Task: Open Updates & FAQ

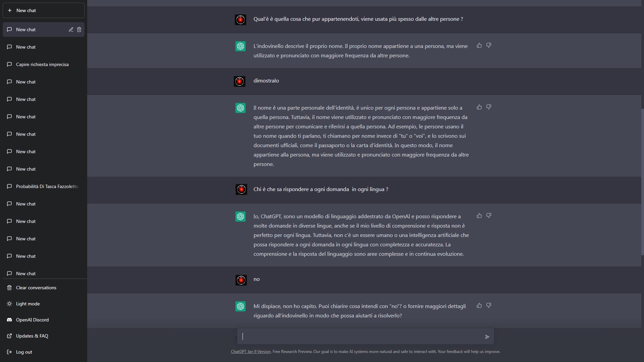Action: (44, 336)
